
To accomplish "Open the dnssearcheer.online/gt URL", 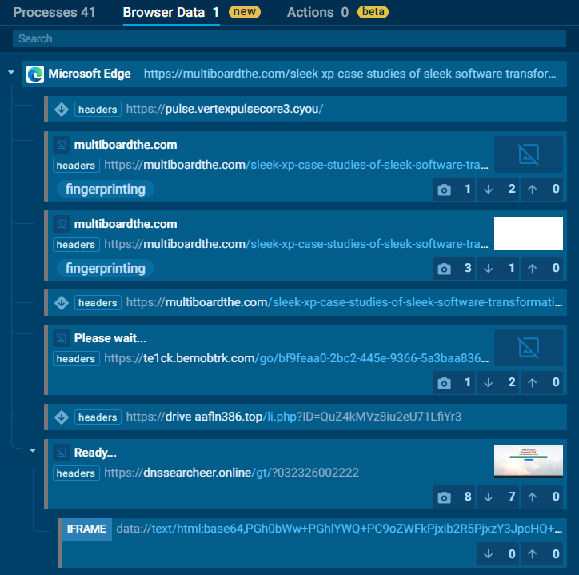I will click(x=232, y=473).
